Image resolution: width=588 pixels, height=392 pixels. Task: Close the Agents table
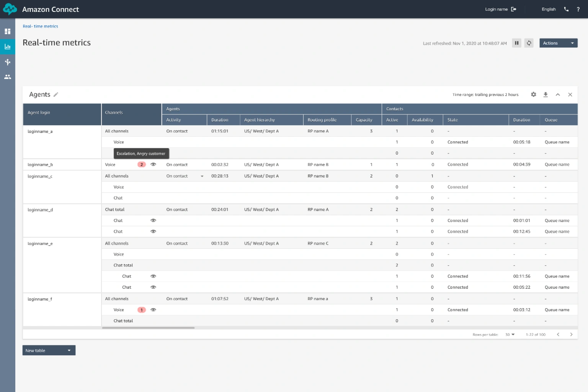(x=570, y=95)
